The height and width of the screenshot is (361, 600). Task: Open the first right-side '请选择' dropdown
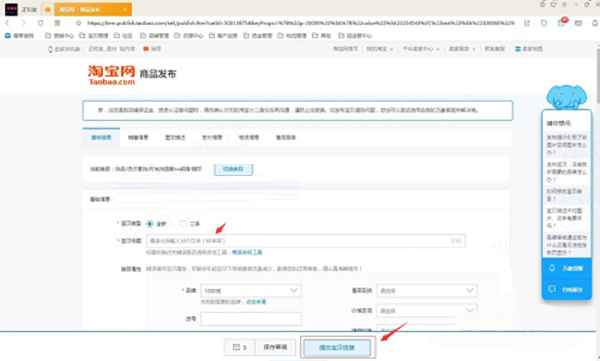[427, 291]
